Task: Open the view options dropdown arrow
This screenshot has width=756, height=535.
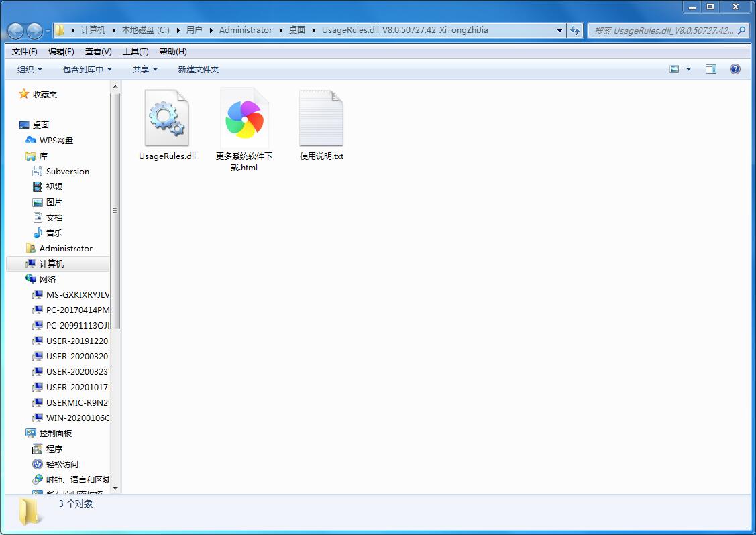Action: 688,69
